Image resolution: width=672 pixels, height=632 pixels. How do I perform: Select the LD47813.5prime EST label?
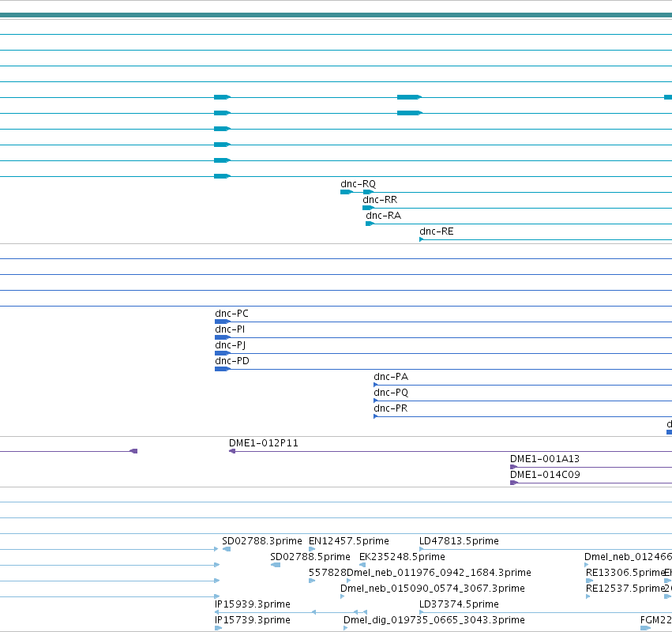point(459,541)
